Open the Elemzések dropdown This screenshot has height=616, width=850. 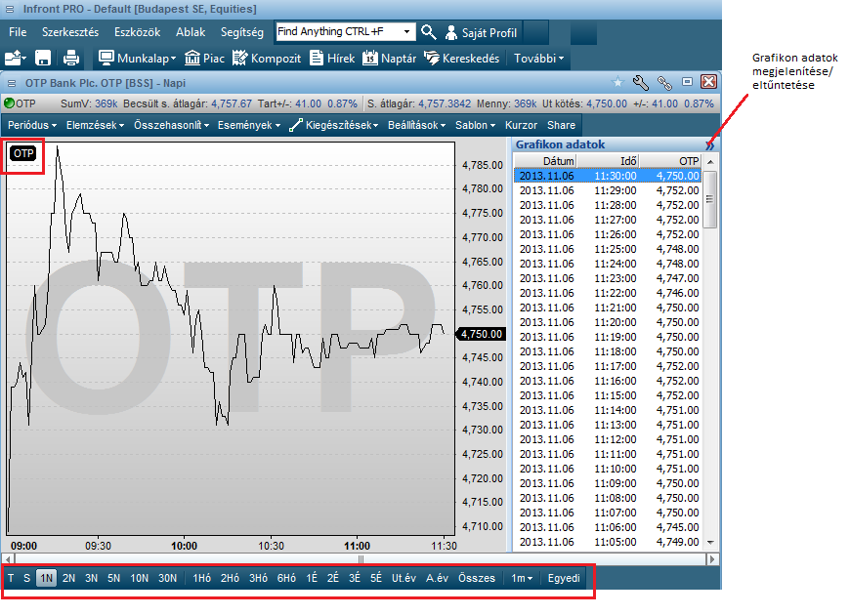(95, 125)
